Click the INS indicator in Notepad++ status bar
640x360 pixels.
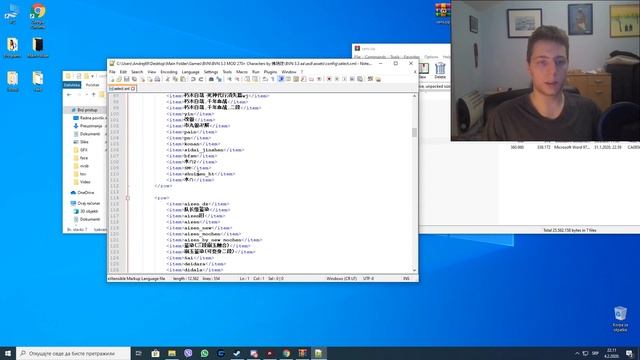click(x=406, y=278)
